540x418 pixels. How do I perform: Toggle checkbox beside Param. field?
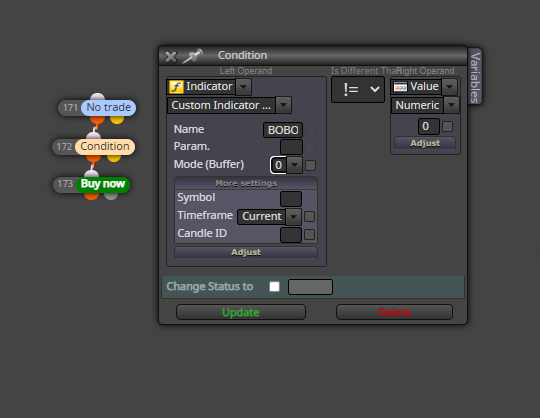tap(310, 147)
